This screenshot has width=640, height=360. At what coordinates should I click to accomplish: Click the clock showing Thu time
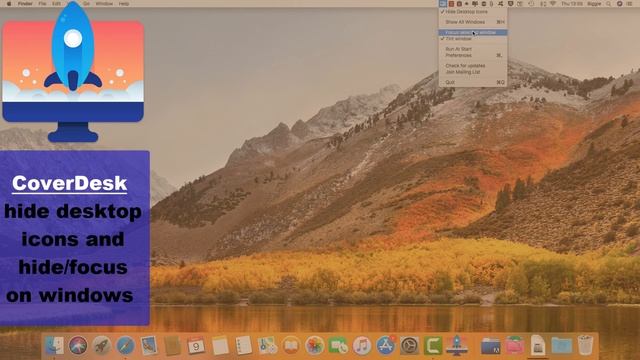pyautogui.click(x=572, y=4)
